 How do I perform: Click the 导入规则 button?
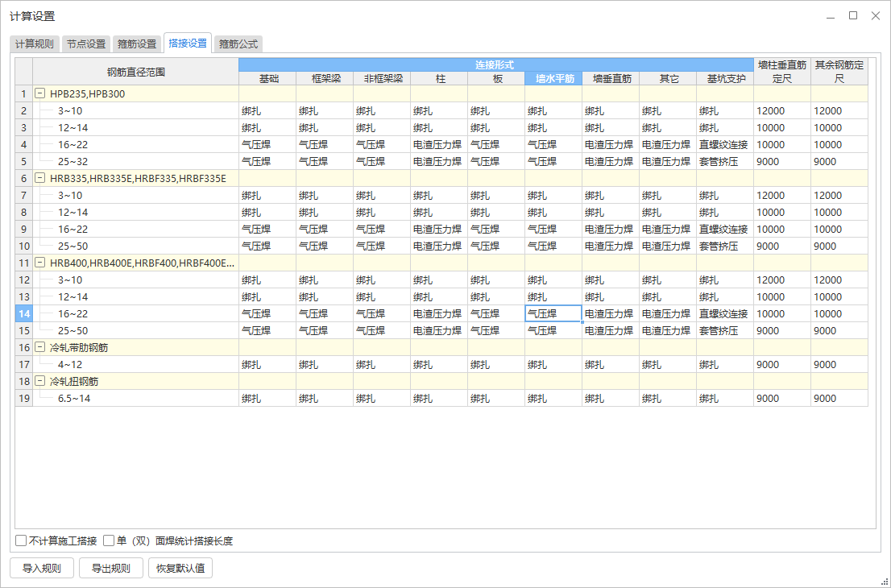(x=42, y=568)
